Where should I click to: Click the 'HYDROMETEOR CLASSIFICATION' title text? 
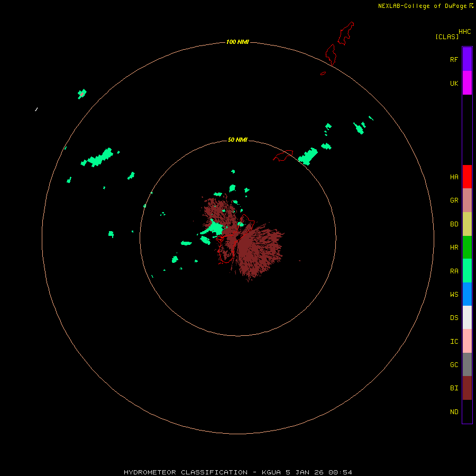(x=186, y=472)
